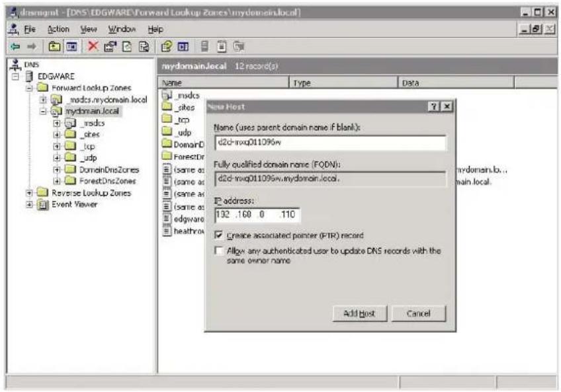Open the Window menu

pyautogui.click(x=122, y=29)
